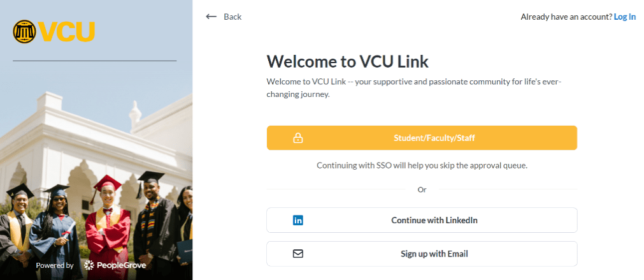Choose Continue with LinkedIn text

coord(434,220)
